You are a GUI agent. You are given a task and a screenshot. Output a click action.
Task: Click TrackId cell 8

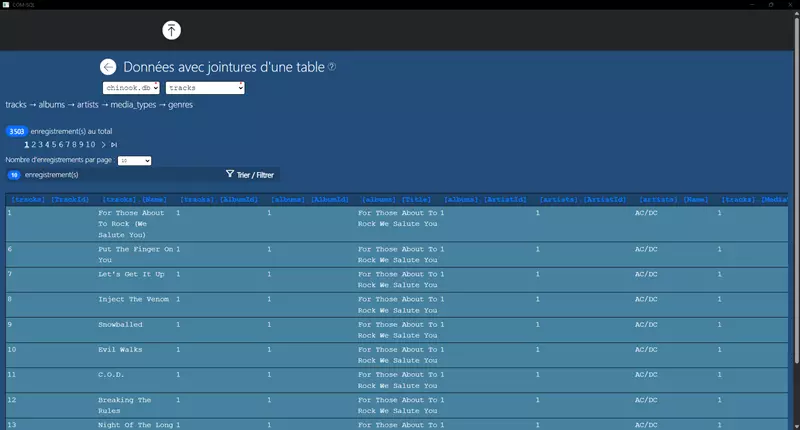point(10,299)
